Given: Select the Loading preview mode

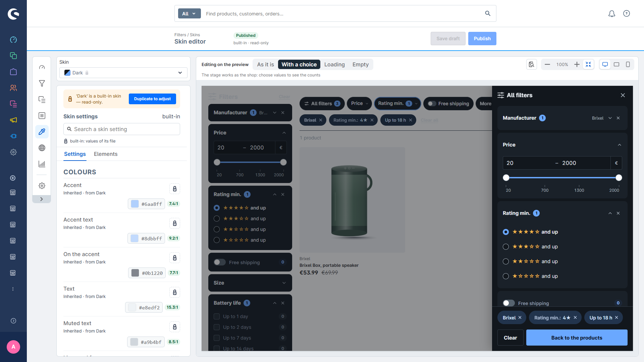Looking at the screenshot, I should (x=334, y=64).
